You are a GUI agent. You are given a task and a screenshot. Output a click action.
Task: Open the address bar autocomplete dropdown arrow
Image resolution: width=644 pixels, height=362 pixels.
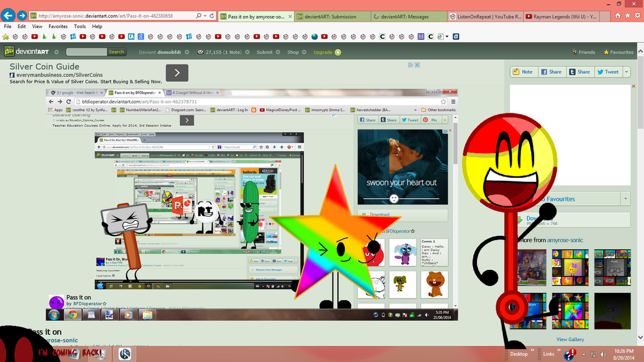click(x=205, y=16)
